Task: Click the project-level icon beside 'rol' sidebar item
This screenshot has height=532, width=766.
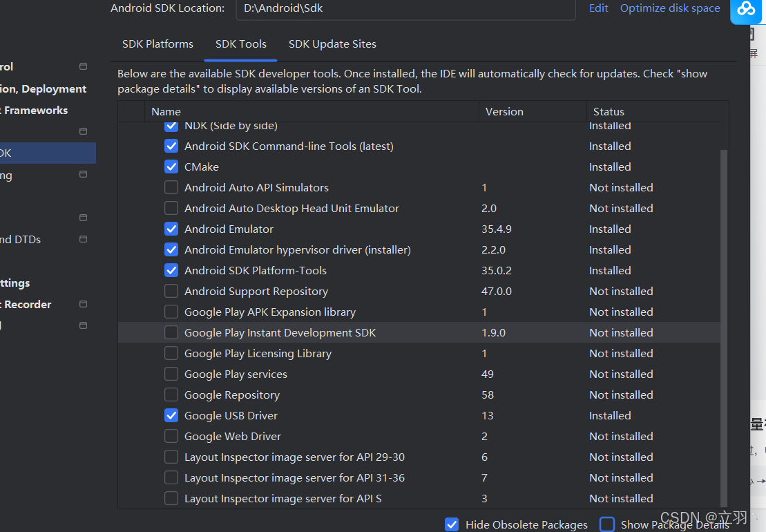Action: tap(83, 66)
